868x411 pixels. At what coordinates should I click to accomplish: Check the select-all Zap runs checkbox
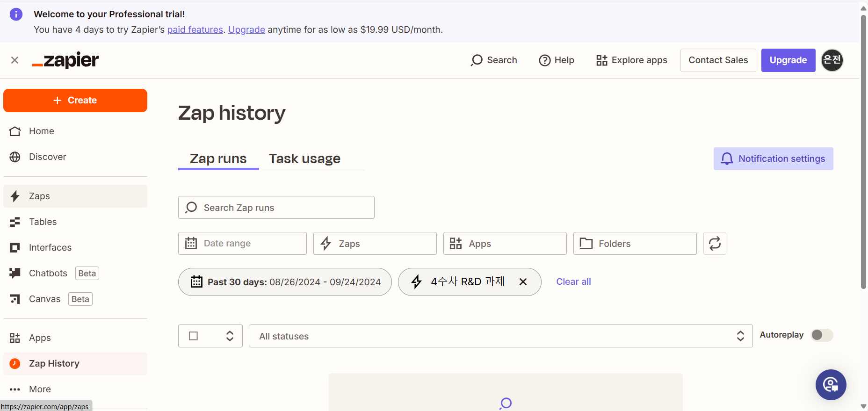[193, 336]
